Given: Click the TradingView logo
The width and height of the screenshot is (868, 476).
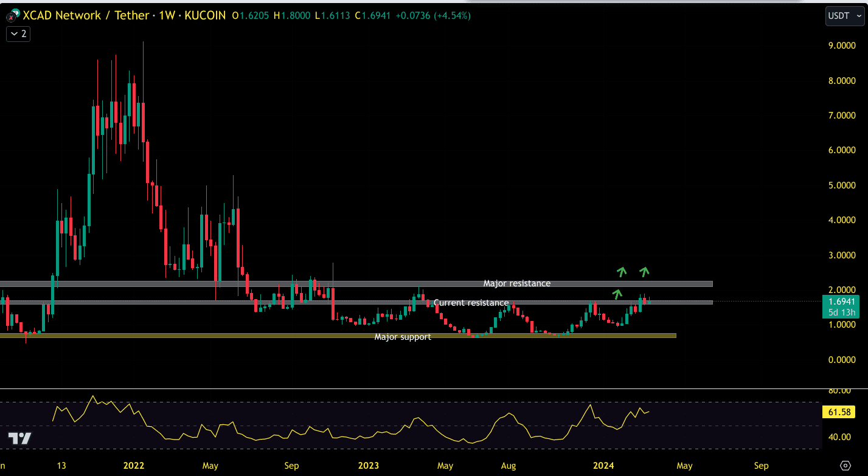Looking at the screenshot, I should tap(19, 438).
